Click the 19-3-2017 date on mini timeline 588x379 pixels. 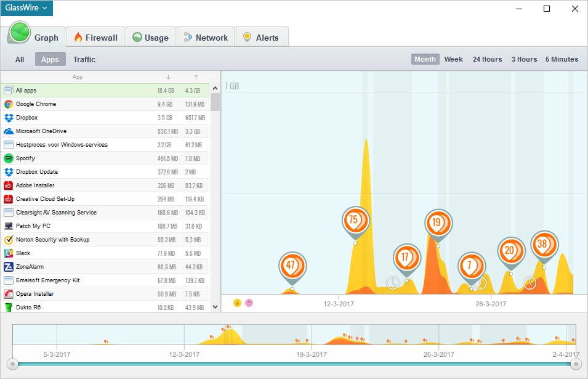(312, 354)
